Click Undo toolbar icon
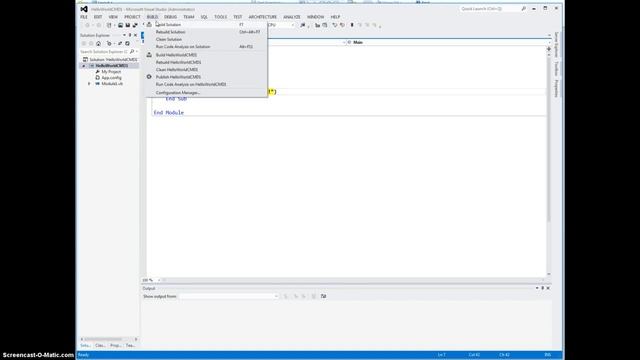Image resolution: width=640 pixels, height=360 pixels. pyautogui.click(x=335, y=25)
